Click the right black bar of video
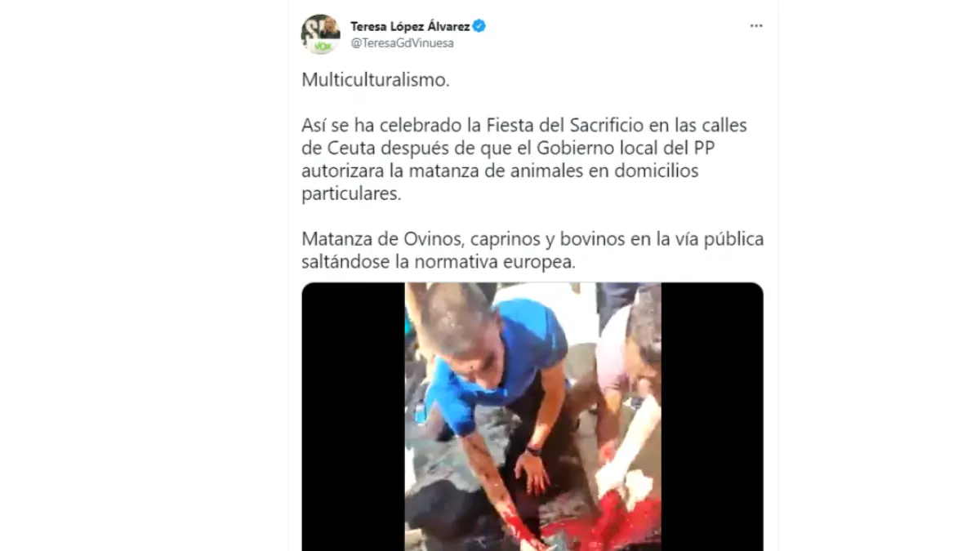980x551 pixels. point(712,416)
